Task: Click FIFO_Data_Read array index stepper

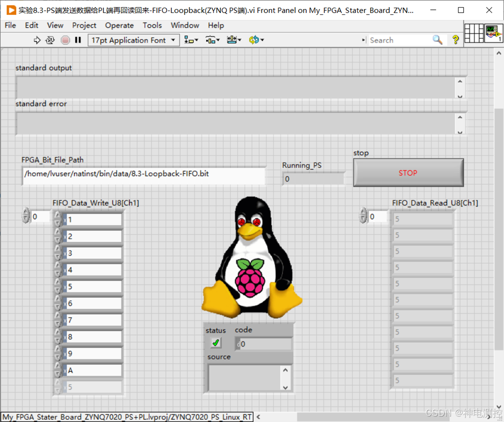Action: [363, 216]
